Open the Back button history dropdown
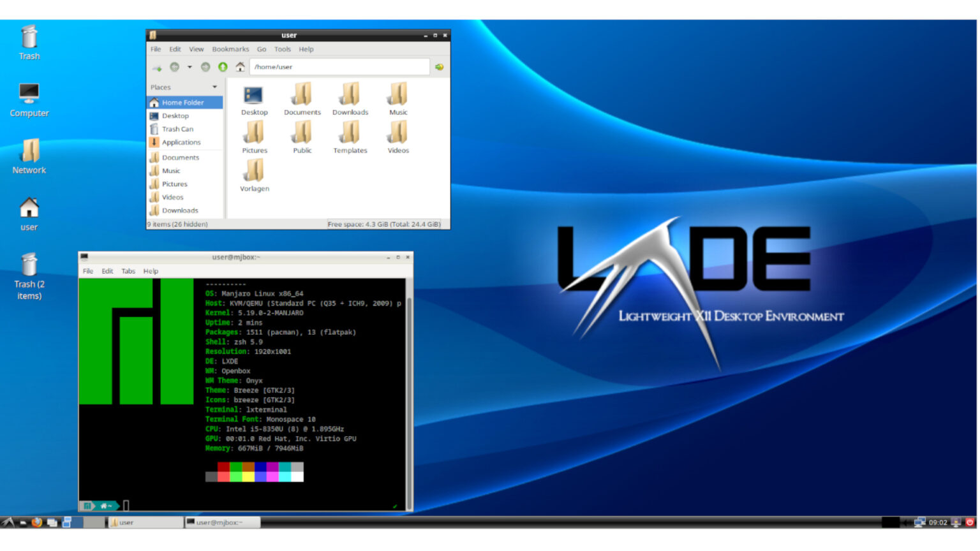This screenshot has height=551, width=980. coord(189,66)
